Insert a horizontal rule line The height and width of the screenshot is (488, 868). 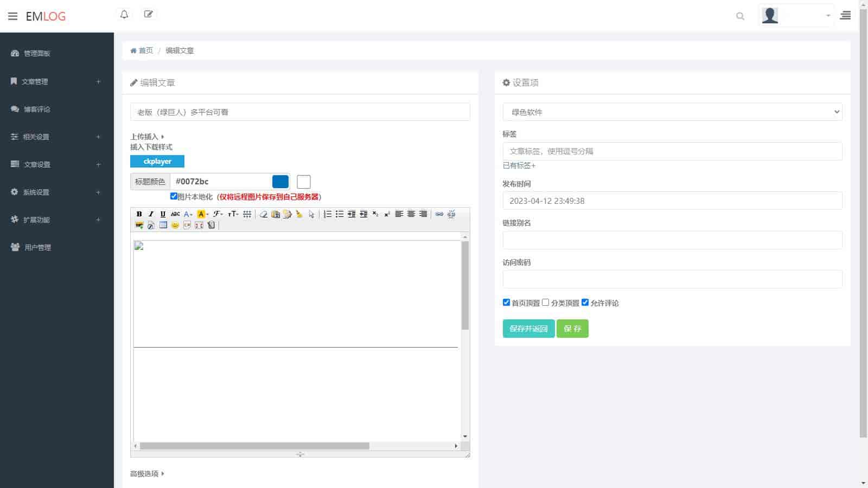click(x=247, y=214)
